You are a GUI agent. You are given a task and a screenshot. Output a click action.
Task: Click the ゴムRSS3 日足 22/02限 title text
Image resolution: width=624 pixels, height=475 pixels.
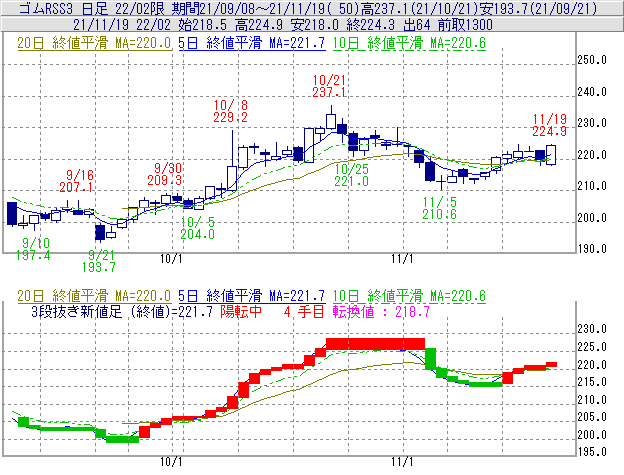click(91, 8)
